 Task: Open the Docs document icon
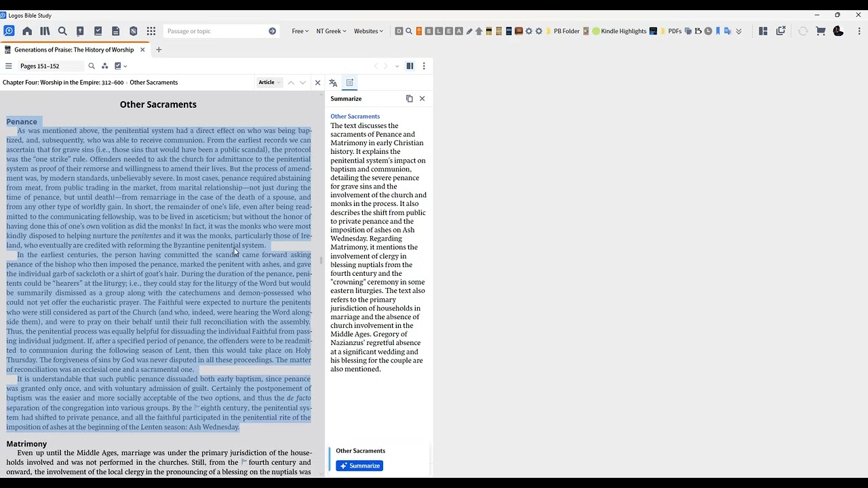coord(115,31)
